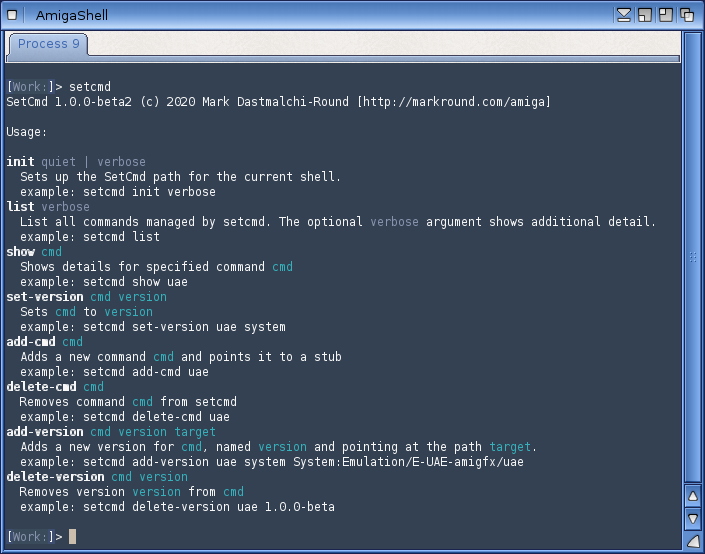Click the vertical scrollbar thumb

pos(692,255)
